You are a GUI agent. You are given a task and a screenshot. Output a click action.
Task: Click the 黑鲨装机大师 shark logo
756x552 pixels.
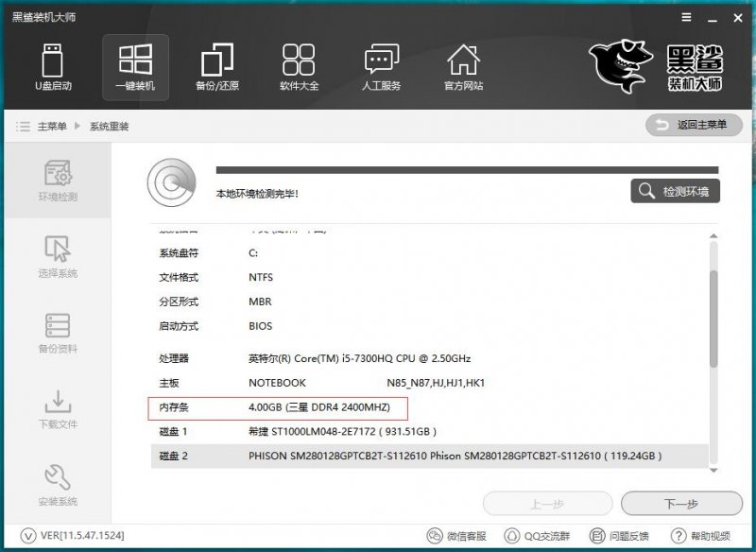pos(656,66)
